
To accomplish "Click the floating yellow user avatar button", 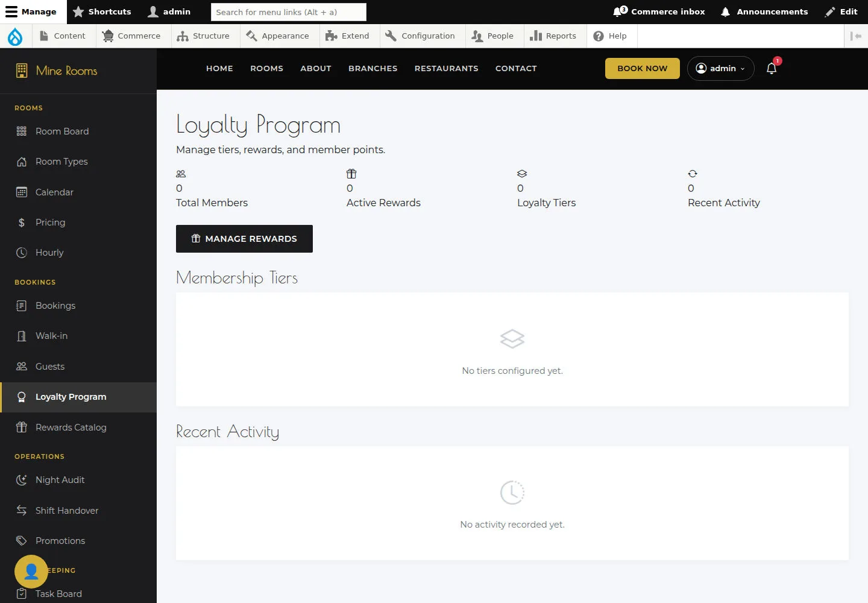I will pyautogui.click(x=31, y=572).
